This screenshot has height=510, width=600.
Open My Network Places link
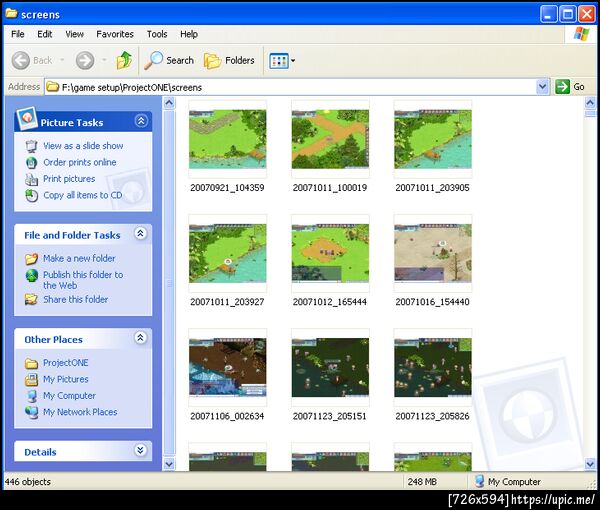click(x=80, y=412)
